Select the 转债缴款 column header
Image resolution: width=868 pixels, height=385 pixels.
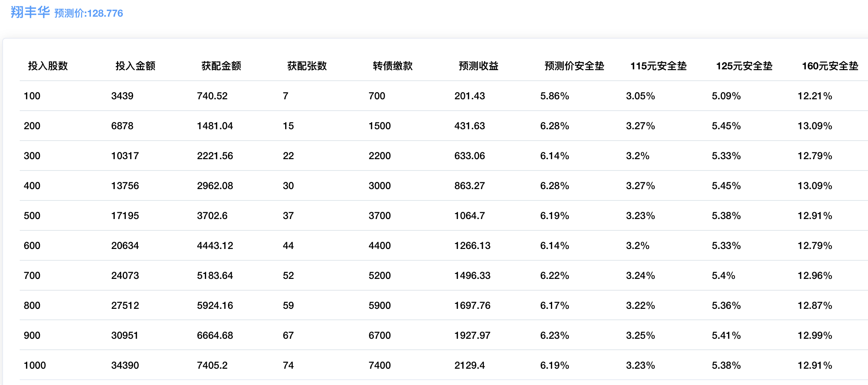(393, 66)
